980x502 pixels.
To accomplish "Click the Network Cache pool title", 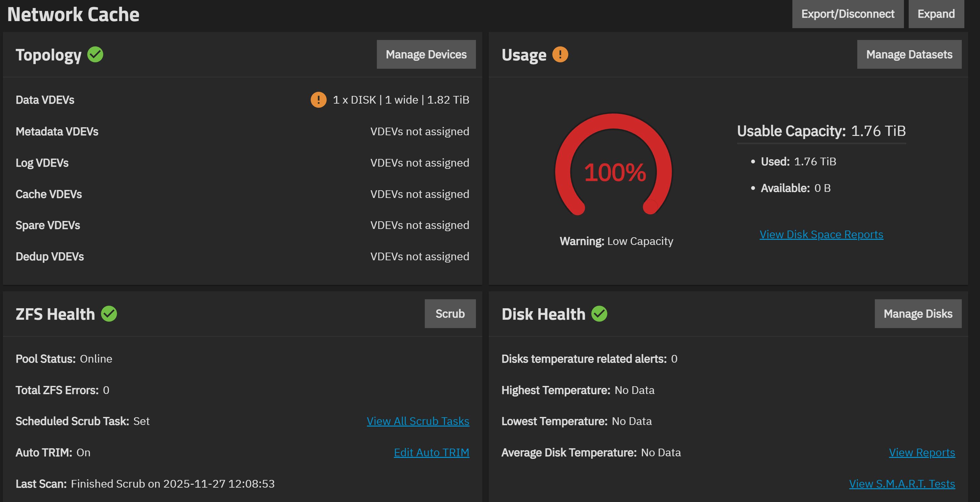I will click(x=74, y=14).
